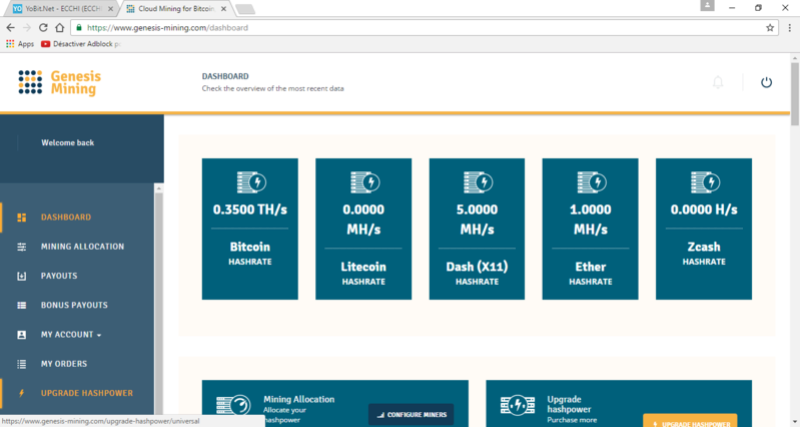Image resolution: width=800 pixels, height=427 pixels.
Task: Go back with browser back arrow
Action: click(x=11, y=28)
